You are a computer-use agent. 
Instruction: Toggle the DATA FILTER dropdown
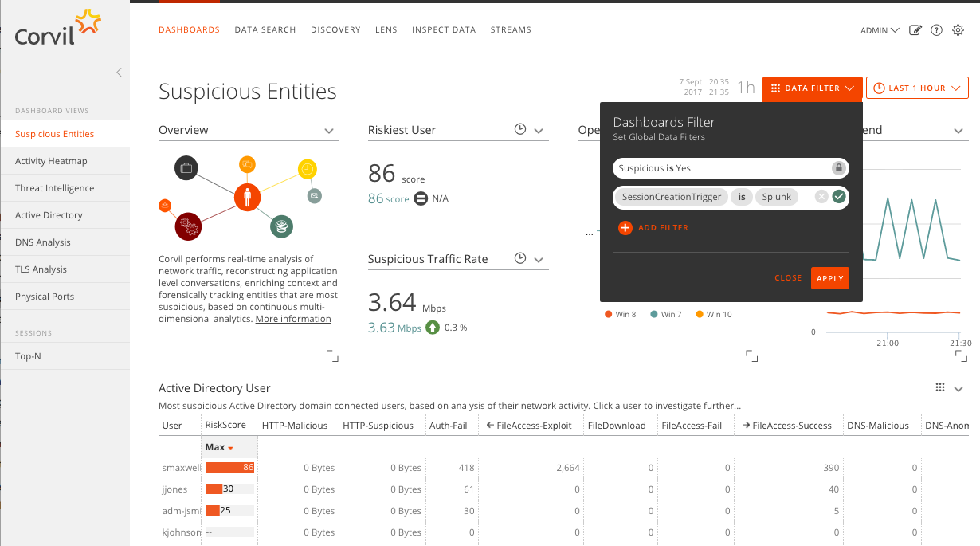click(x=813, y=88)
